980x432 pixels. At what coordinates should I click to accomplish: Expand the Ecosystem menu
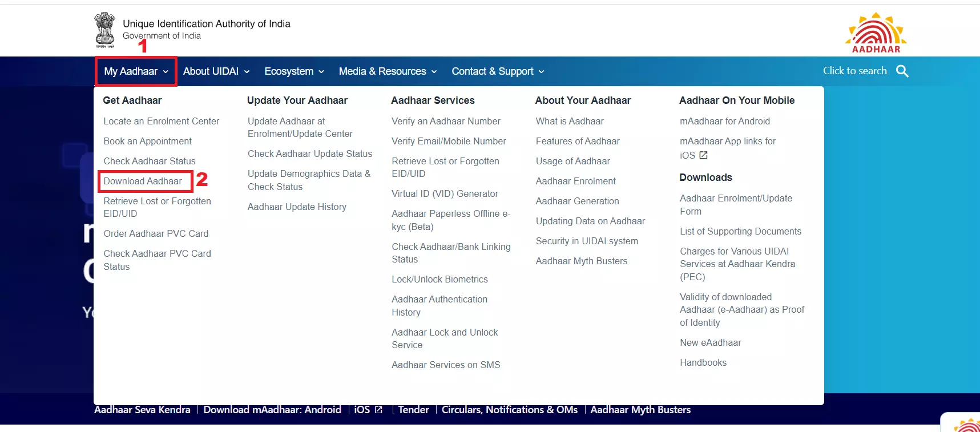294,71
